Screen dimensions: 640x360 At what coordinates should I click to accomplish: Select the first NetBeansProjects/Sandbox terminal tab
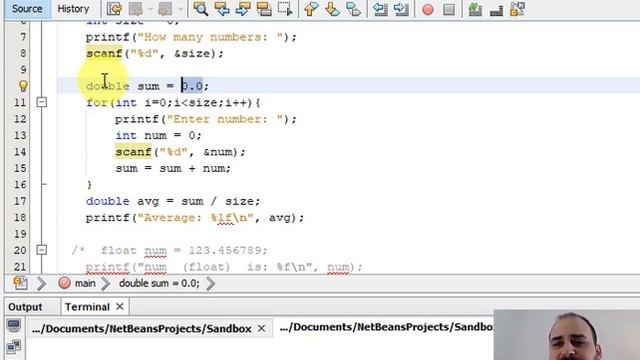142,329
